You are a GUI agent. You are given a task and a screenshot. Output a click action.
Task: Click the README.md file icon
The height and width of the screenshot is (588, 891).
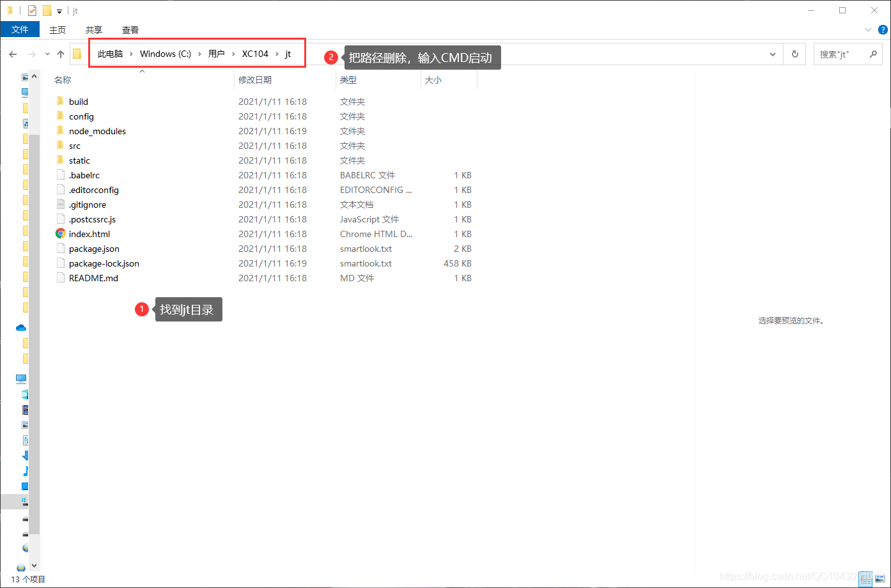coord(60,277)
